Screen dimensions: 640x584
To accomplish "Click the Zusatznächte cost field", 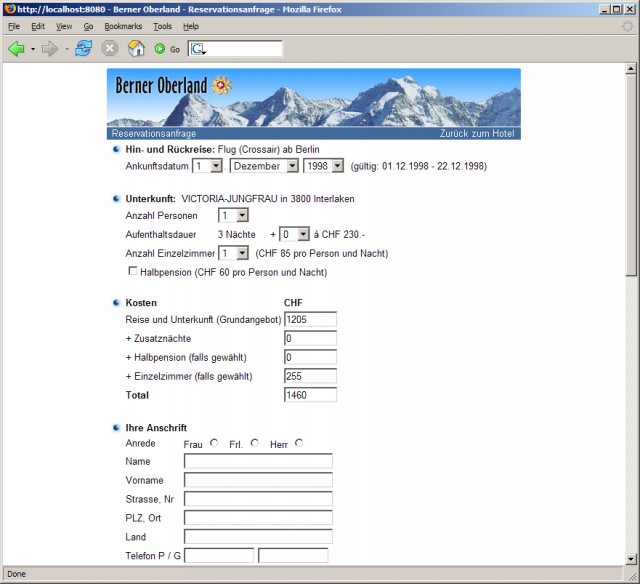I will pos(311,338).
